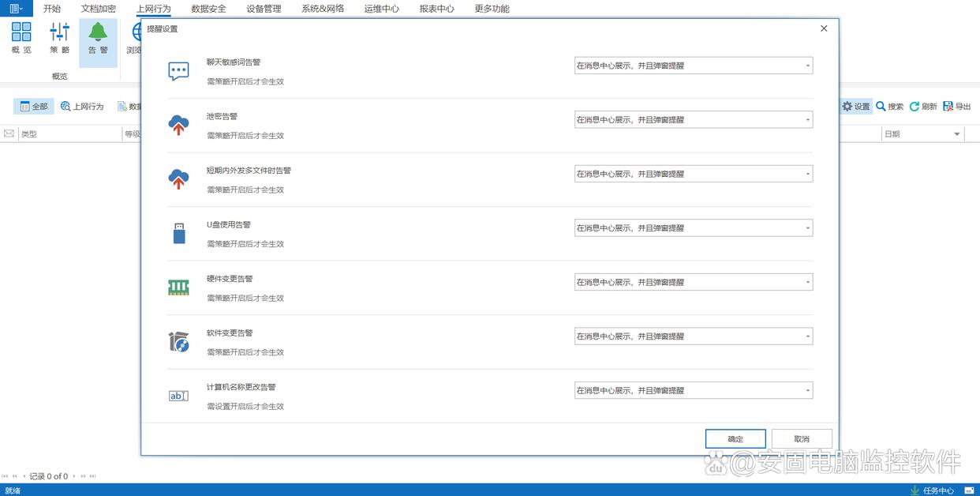This screenshot has width=980, height=496.
Task: Click the 计算机名称更改告警 ab text icon
Action: (x=179, y=396)
